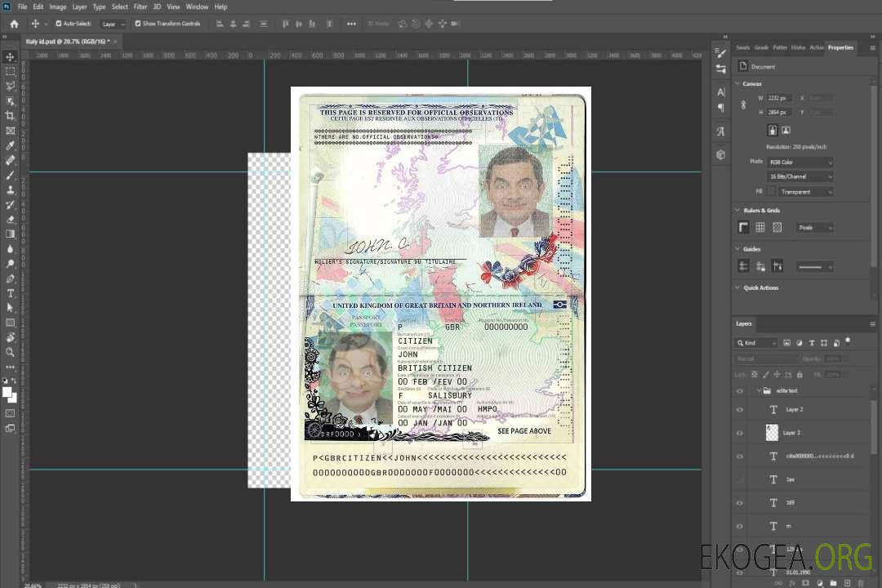Open the Character panel icon
882x588 pixels.
[721, 91]
